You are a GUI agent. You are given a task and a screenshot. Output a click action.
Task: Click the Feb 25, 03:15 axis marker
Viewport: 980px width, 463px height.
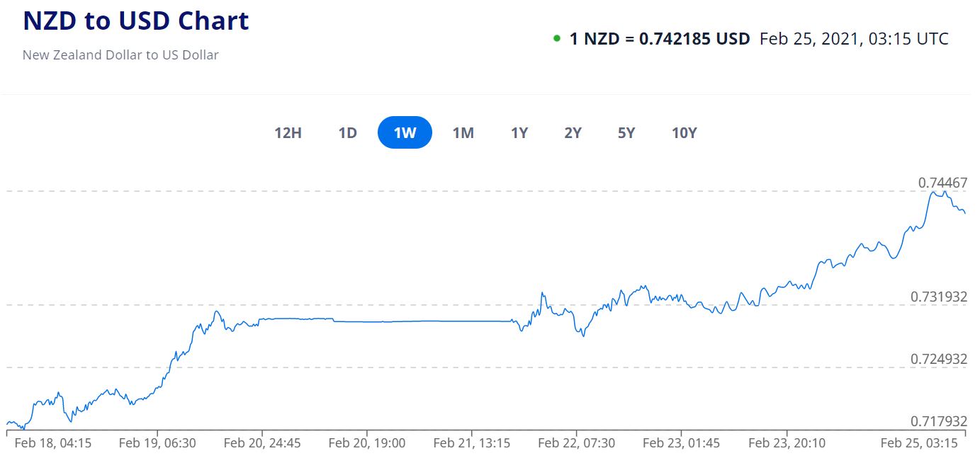[x=919, y=443]
